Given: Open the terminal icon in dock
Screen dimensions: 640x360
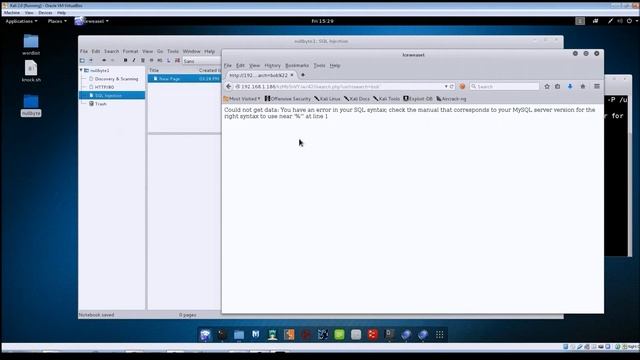Looking at the screenshot, I should 222,335.
